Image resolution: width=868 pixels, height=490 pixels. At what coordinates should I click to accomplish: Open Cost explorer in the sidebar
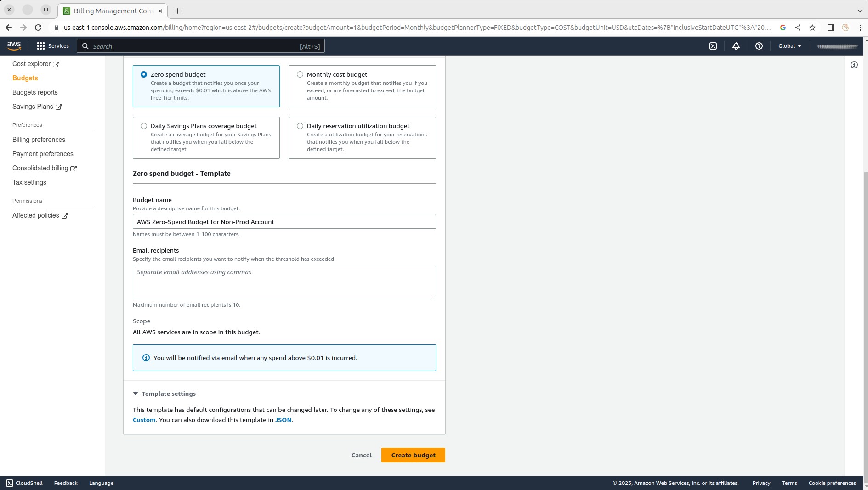[x=31, y=64]
